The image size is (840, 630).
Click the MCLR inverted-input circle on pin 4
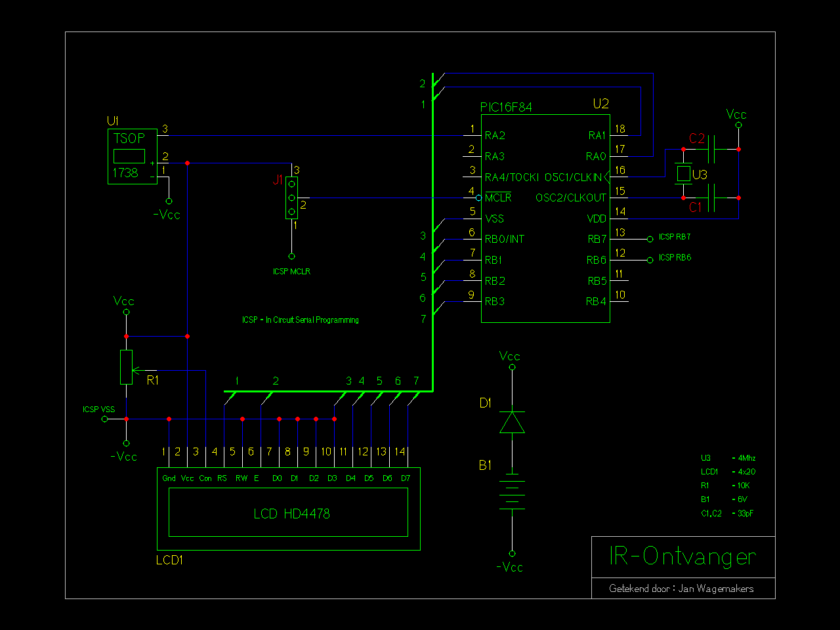[x=479, y=198]
